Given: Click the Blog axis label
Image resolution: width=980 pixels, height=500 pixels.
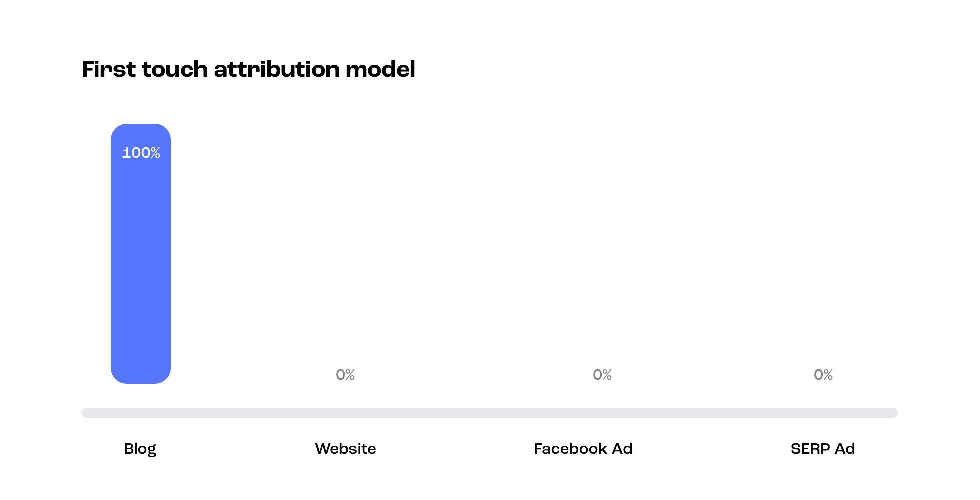Looking at the screenshot, I should (140, 449).
